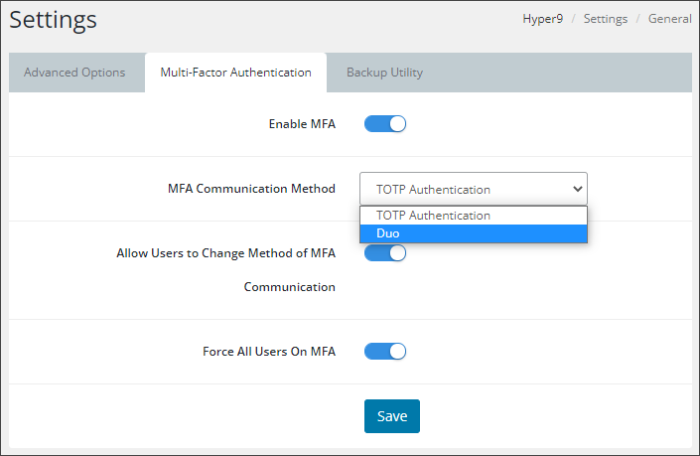Click the MFA Communication Method label

(251, 188)
